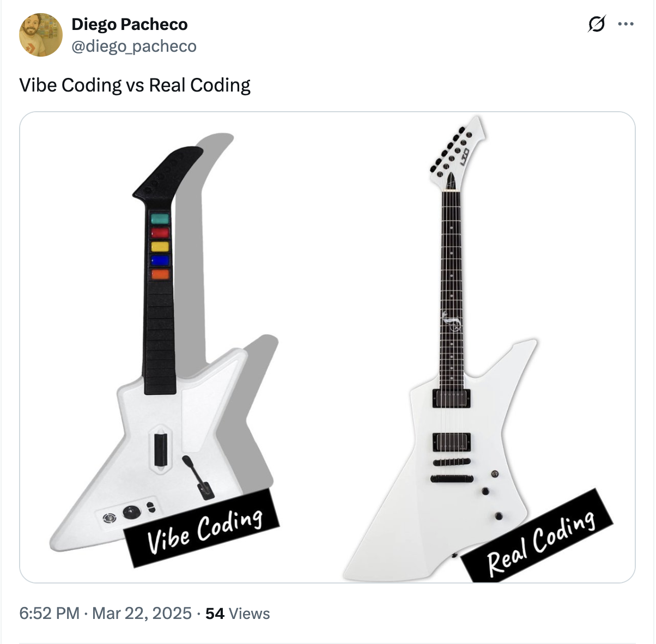The width and height of the screenshot is (656, 644).
Task: Click the @diego_pacheco handle
Action: pyautogui.click(x=134, y=46)
